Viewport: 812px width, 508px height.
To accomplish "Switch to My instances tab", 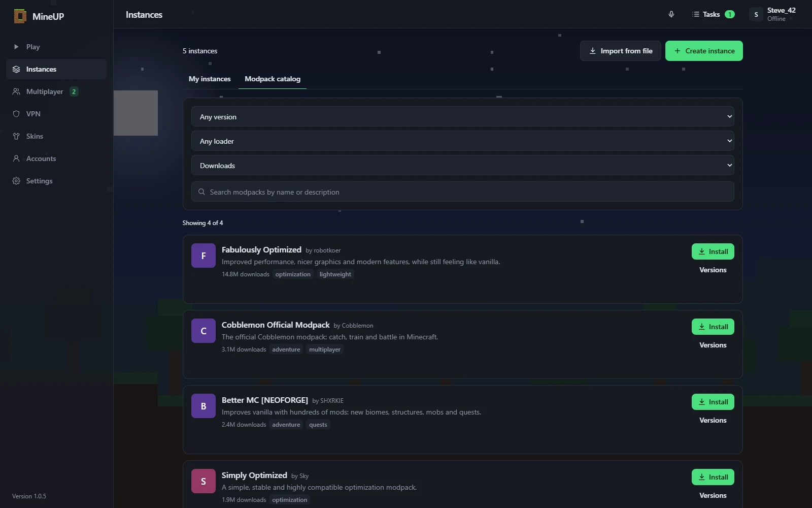I will 210,79.
